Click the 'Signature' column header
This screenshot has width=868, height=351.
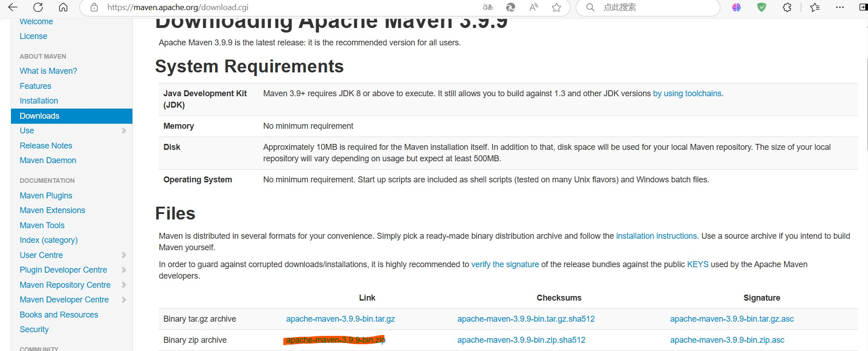click(x=762, y=298)
